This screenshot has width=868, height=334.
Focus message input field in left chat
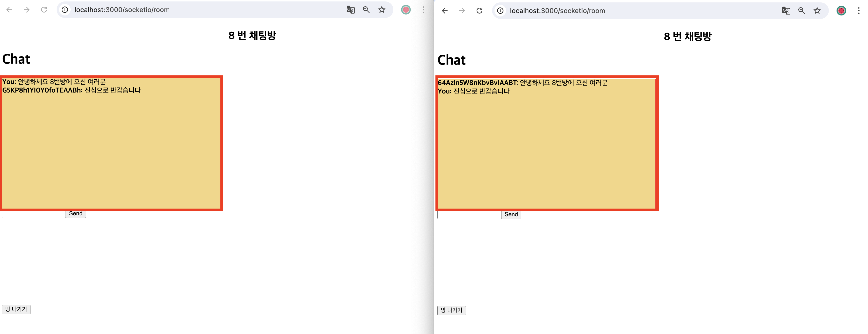tap(34, 214)
